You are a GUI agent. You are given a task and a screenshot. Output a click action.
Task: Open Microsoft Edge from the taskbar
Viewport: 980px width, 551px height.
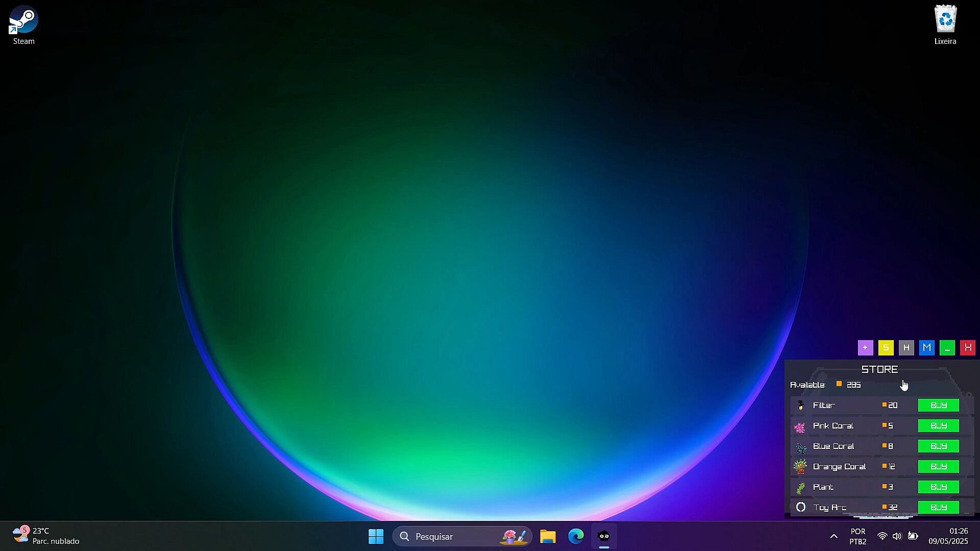(576, 536)
